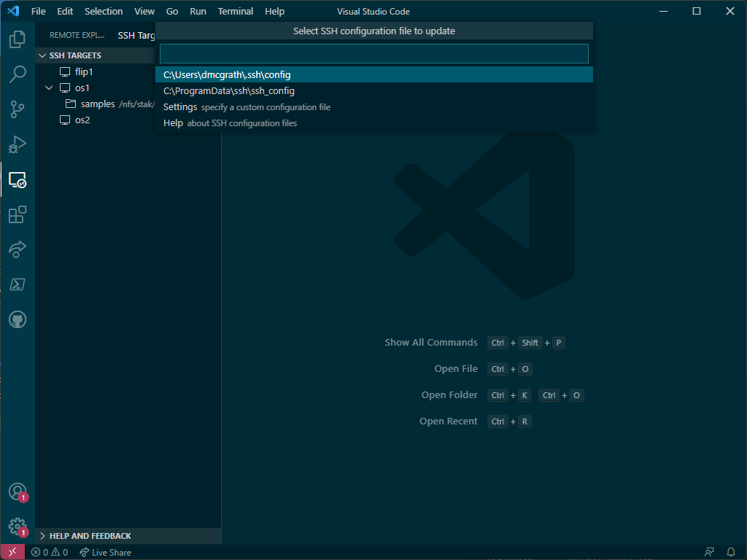Open the Go menu
Image resolution: width=747 pixels, height=560 pixels.
pos(172,11)
